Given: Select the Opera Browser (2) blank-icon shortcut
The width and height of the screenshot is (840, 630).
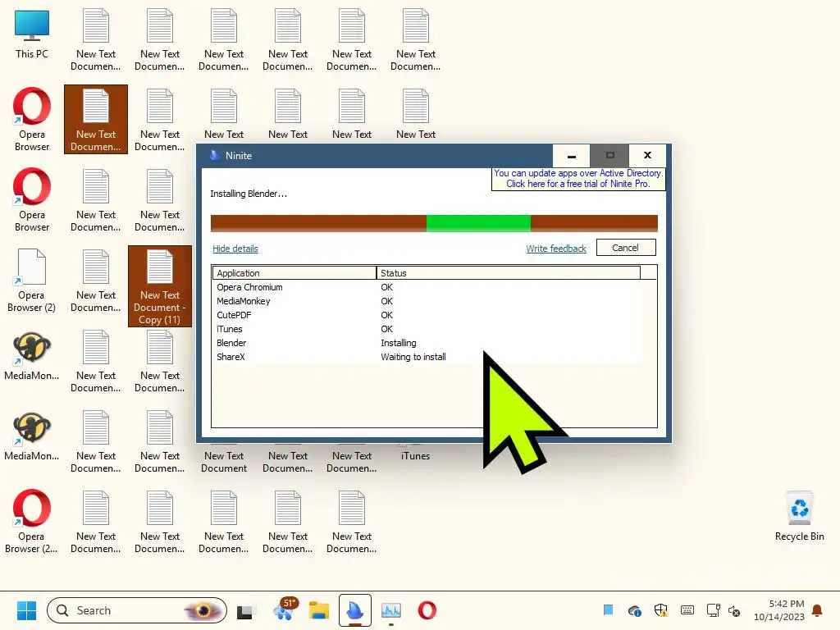Looking at the screenshot, I should (x=31, y=281).
